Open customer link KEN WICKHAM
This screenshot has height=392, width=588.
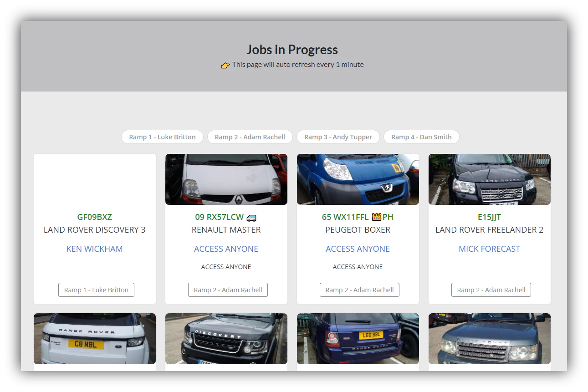[x=95, y=249]
